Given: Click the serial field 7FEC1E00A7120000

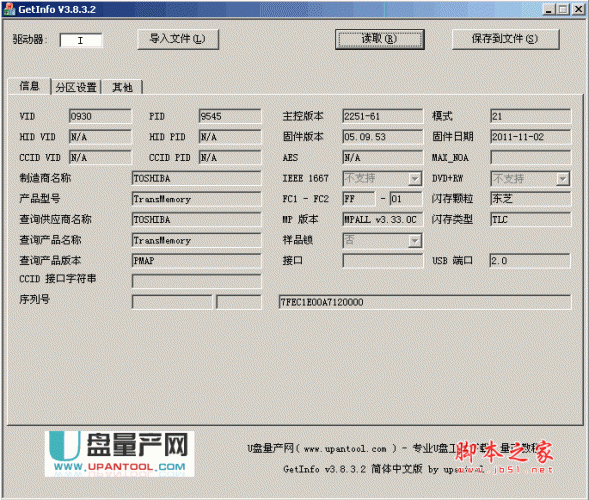Looking at the screenshot, I should point(425,302).
